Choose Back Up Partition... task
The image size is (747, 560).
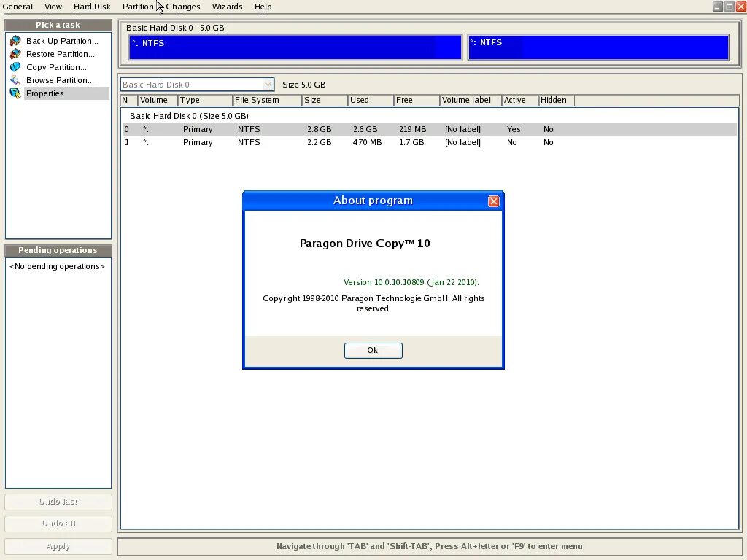coord(63,41)
